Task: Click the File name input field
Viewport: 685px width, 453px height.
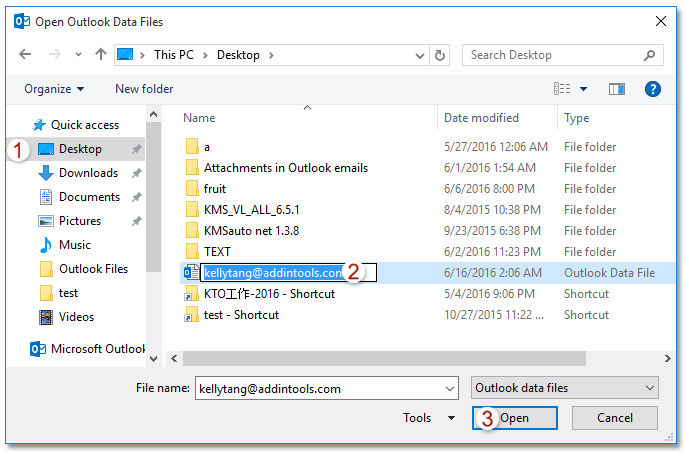Action: pos(326,388)
